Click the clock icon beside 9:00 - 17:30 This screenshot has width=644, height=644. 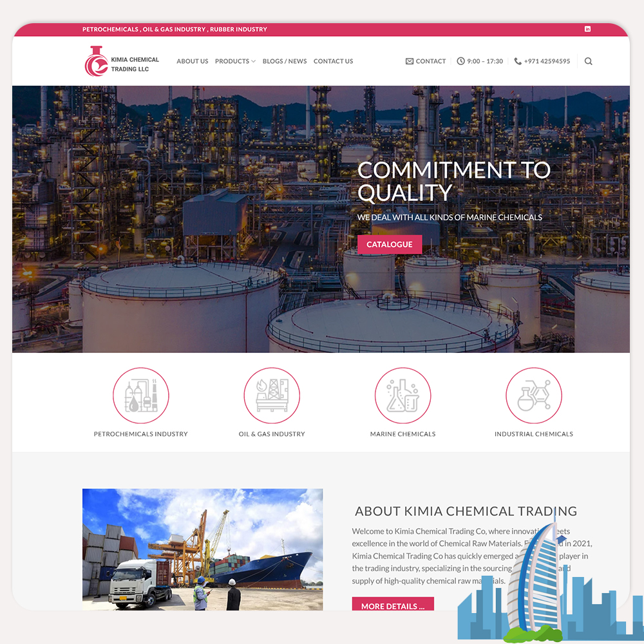[461, 61]
